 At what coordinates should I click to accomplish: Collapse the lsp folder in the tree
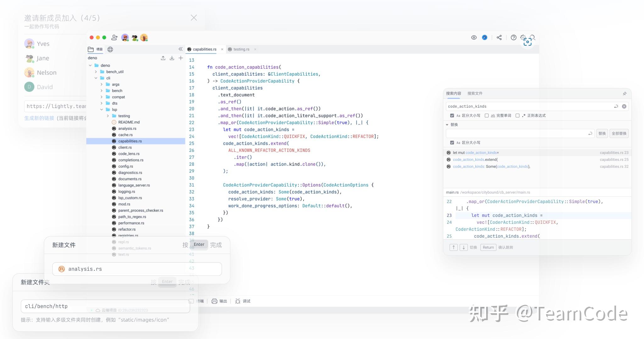click(x=101, y=109)
